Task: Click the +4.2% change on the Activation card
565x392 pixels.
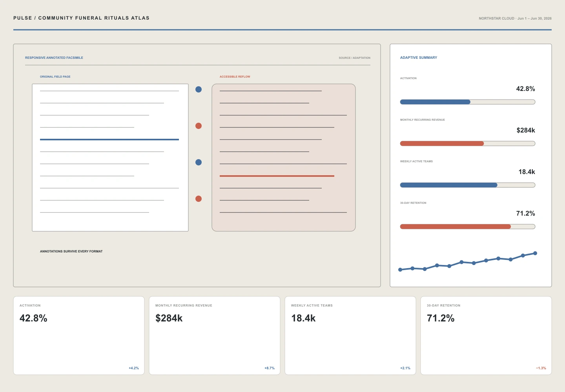Action: pos(134,368)
